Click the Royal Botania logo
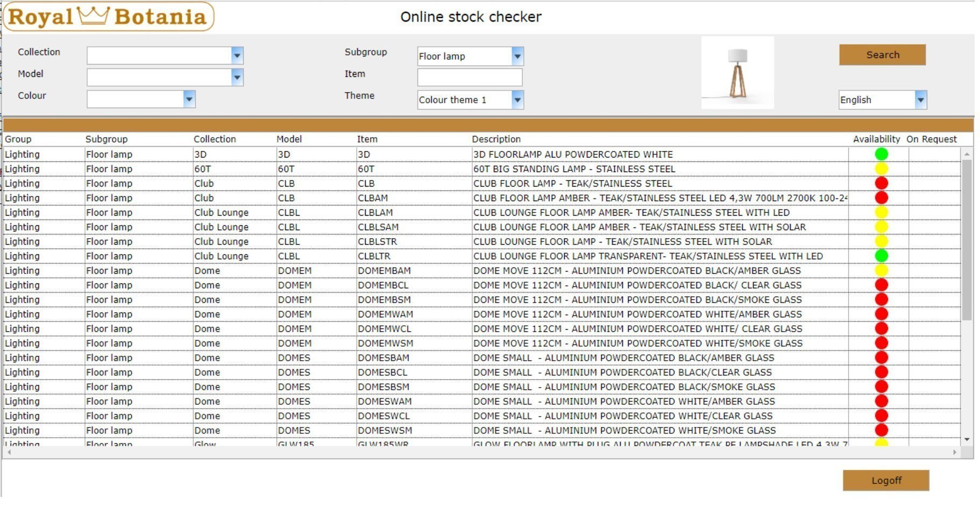This screenshot has height=513, width=980. 109,16
